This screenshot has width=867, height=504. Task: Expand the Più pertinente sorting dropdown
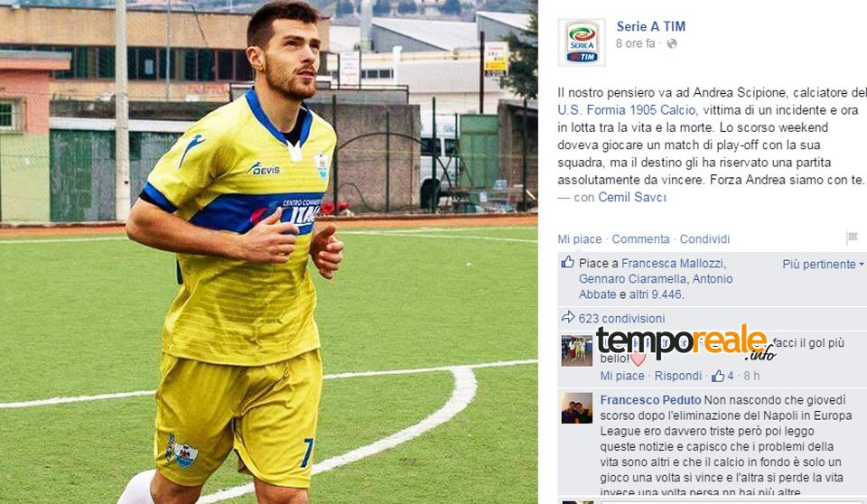(823, 265)
